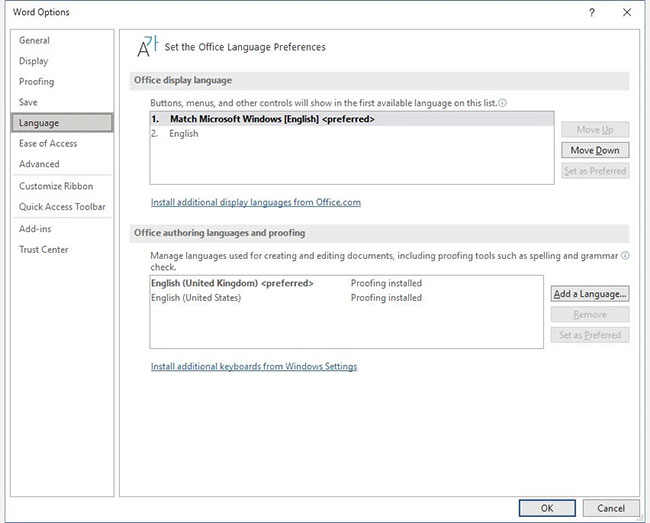The height and width of the screenshot is (523, 650).
Task: Click the Office Language Preferences header icon
Action: (148, 46)
